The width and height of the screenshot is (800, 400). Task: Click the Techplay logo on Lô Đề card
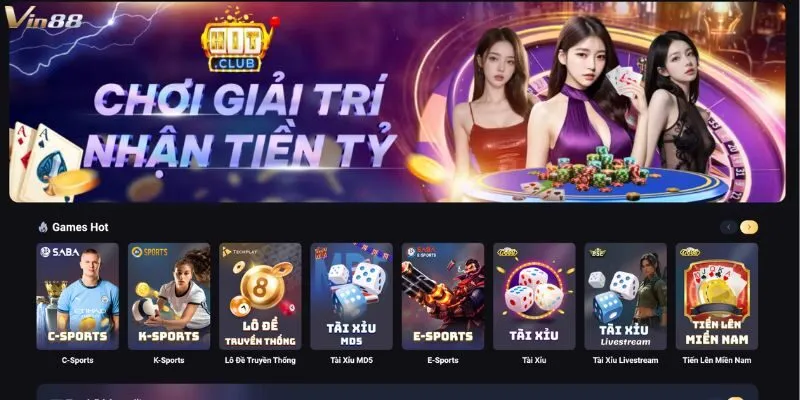(x=239, y=252)
